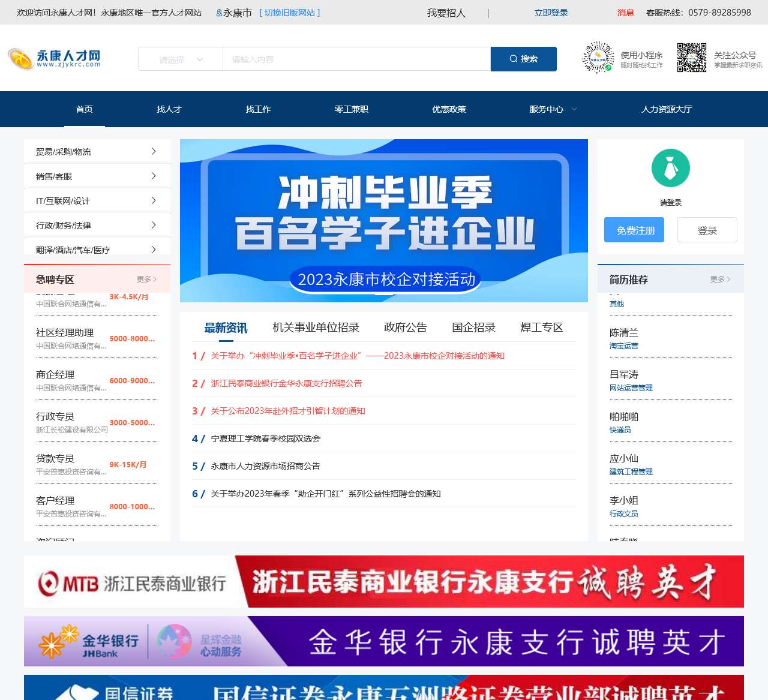Click 我要招人 in top bar

click(446, 13)
